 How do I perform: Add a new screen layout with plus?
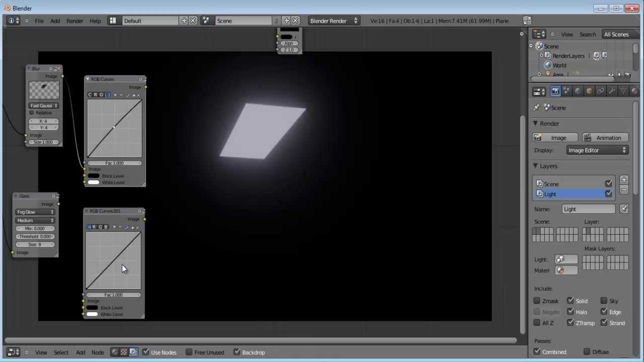184,21
